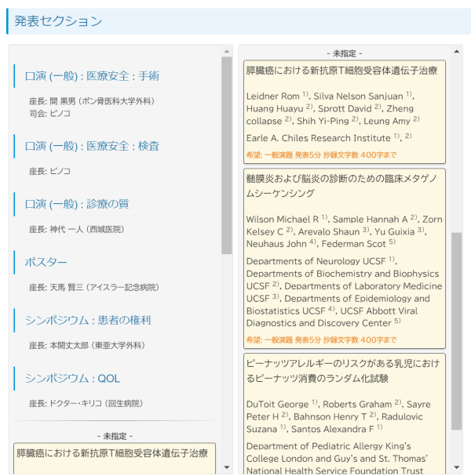
Task: Click the left panel scrollbar thumb
Action: tap(227, 155)
